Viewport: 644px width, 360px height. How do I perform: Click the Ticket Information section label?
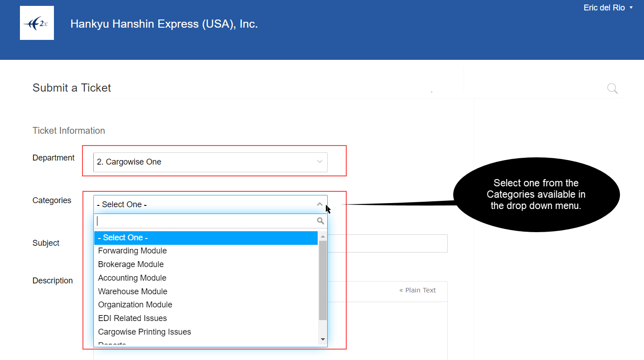click(x=69, y=131)
